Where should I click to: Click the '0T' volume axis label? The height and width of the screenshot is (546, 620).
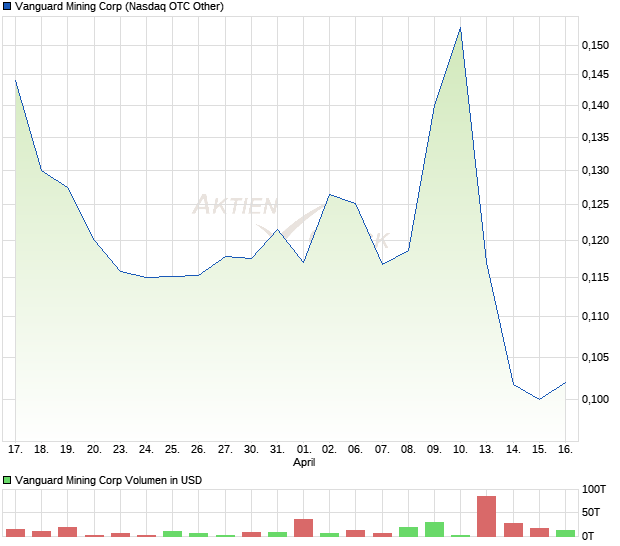tap(588, 536)
